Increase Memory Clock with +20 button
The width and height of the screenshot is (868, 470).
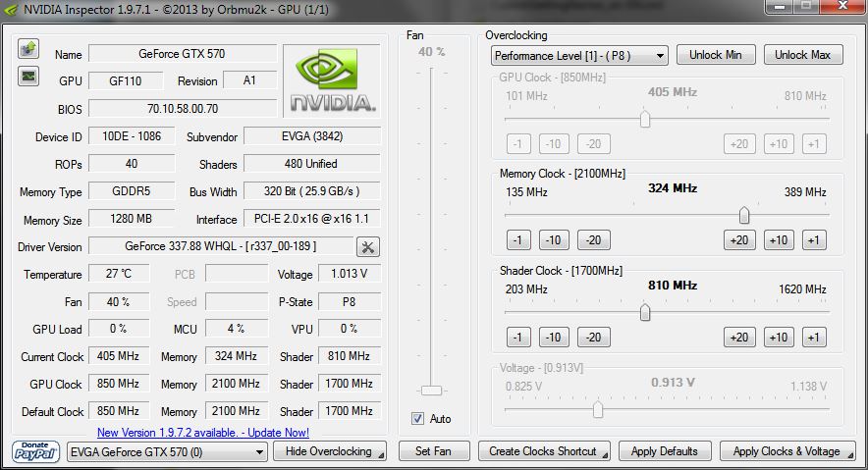tap(739, 240)
